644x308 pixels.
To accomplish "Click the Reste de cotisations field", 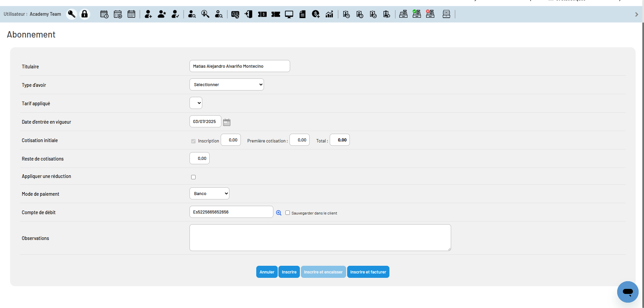I will (200, 158).
